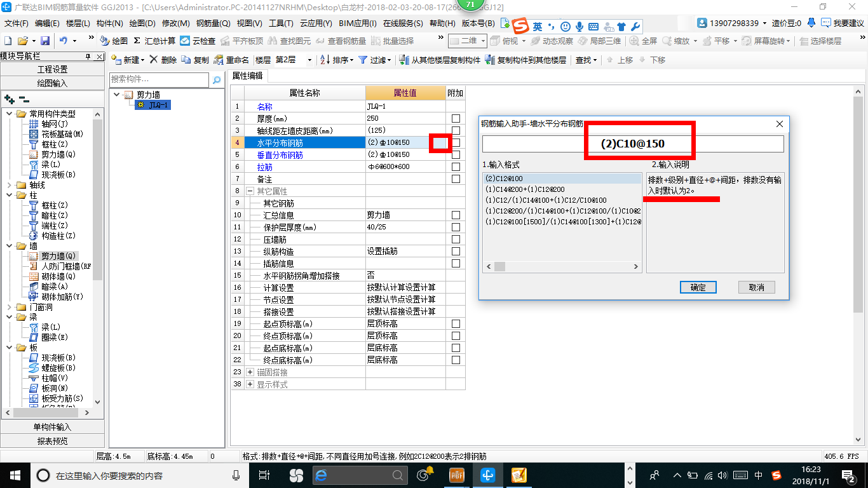Viewport: 868px width, 488px height.
Task: Select 筏板基础(M) in navigator tree
Action: pos(57,134)
